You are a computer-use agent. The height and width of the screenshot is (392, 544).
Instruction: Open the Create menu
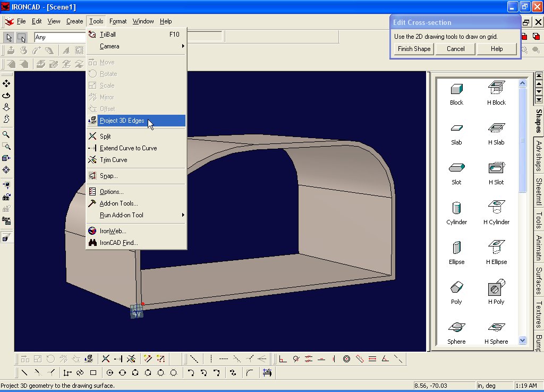(x=74, y=21)
